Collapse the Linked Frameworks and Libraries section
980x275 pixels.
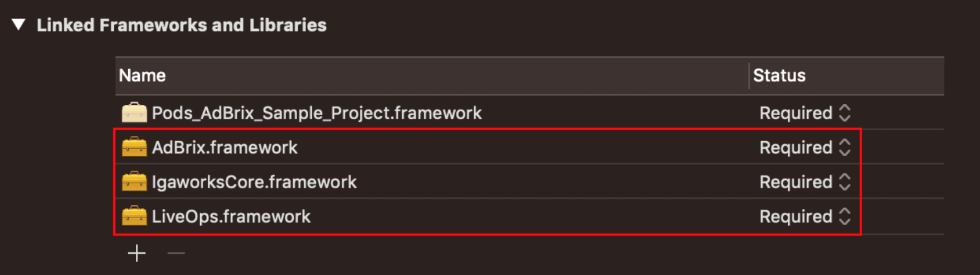coord(19,25)
